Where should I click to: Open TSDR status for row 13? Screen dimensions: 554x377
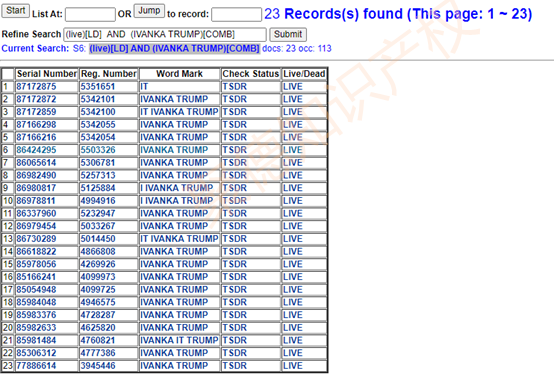pyautogui.click(x=234, y=239)
